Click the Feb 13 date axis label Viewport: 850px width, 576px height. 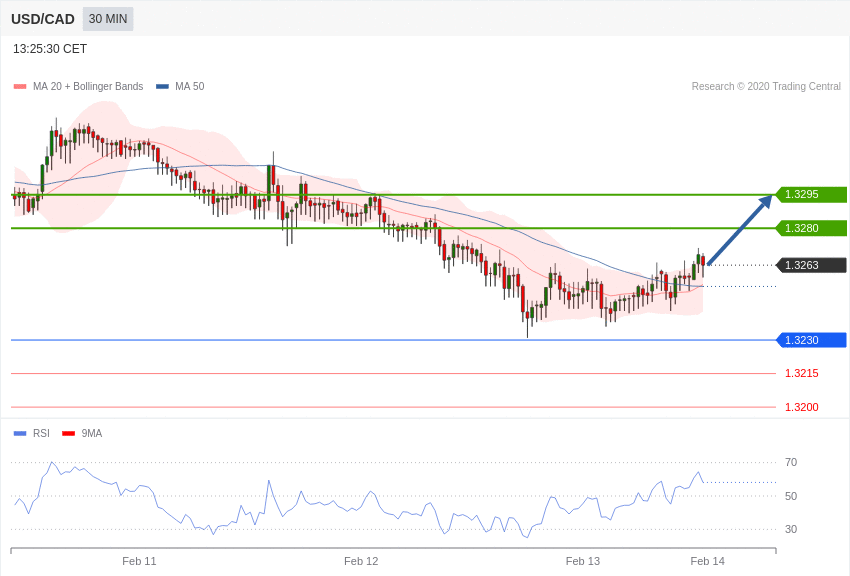point(583,561)
